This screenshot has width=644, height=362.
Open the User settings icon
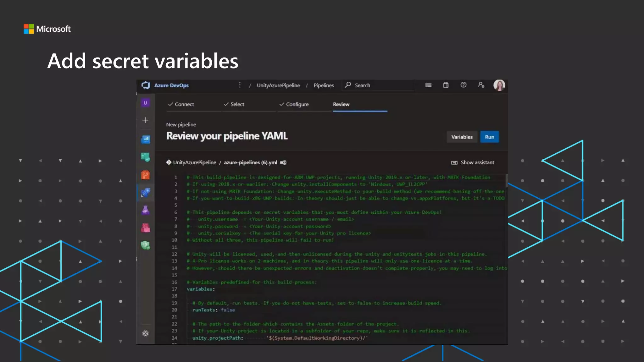point(481,85)
